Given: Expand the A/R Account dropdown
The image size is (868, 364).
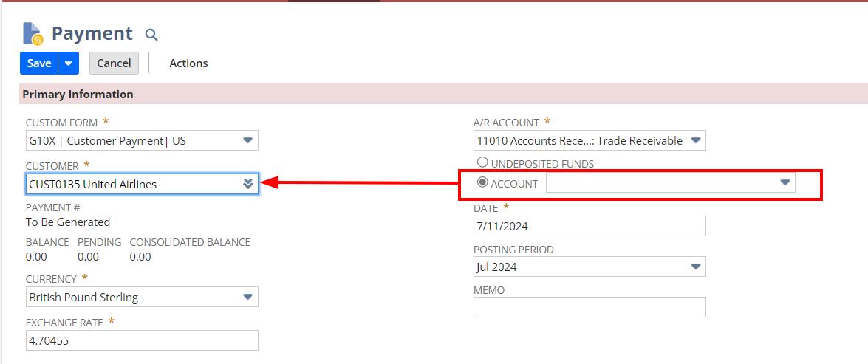Looking at the screenshot, I should [x=695, y=140].
